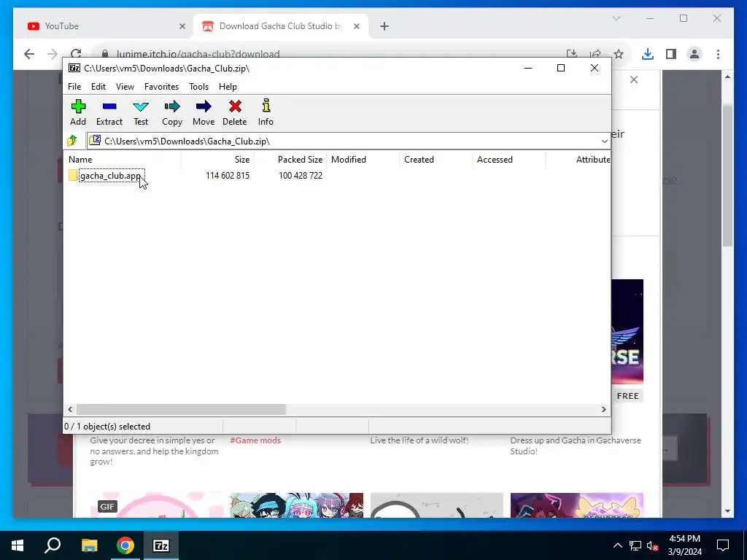Show hidden system tray icons
The width and height of the screenshot is (747, 560).
coord(617,545)
